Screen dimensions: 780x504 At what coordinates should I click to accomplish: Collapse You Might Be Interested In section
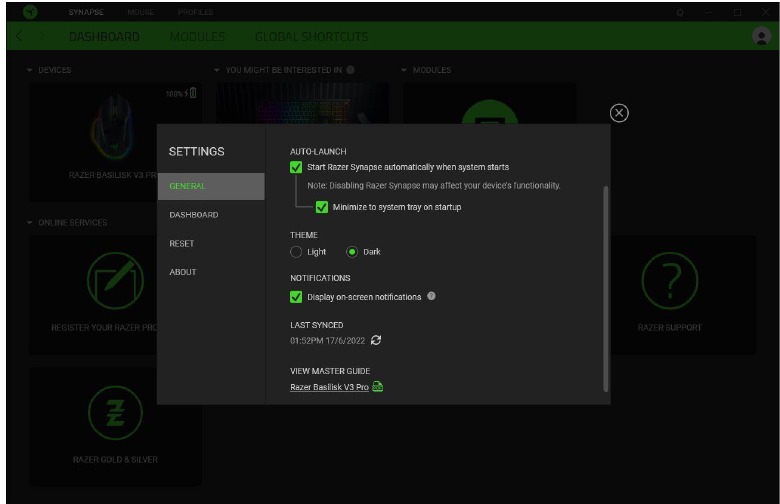[x=216, y=70]
